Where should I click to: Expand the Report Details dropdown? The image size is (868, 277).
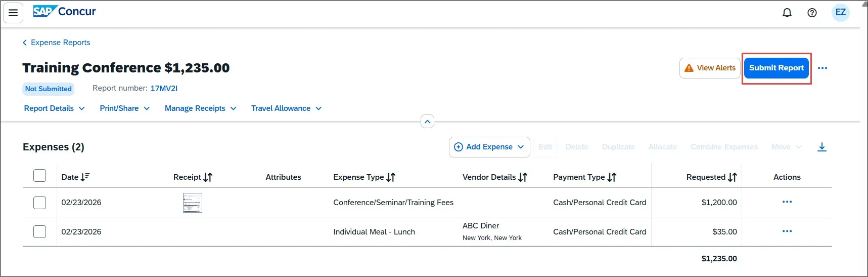[x=55, y=108]
